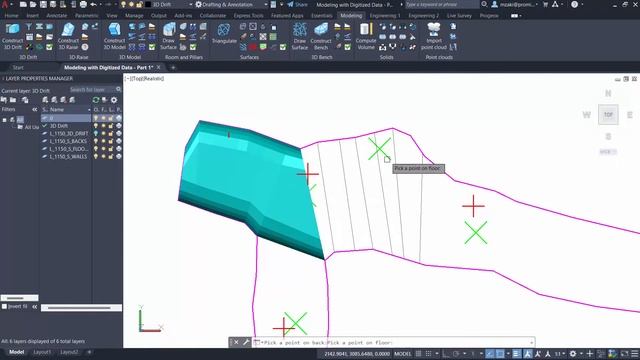Image resolution: width=640 pixels, height=360 pixels.
Task: Click the Undo arrow
Action: click(93, 4)
